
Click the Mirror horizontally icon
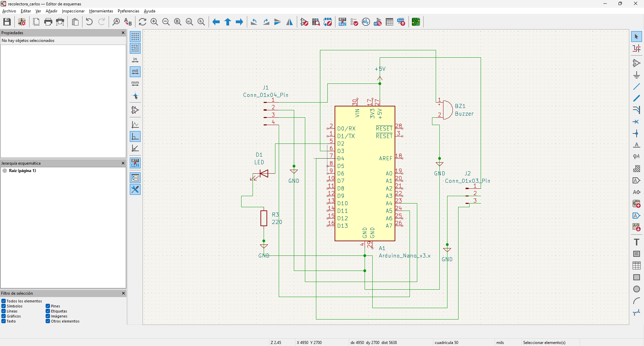pos(289,22)
